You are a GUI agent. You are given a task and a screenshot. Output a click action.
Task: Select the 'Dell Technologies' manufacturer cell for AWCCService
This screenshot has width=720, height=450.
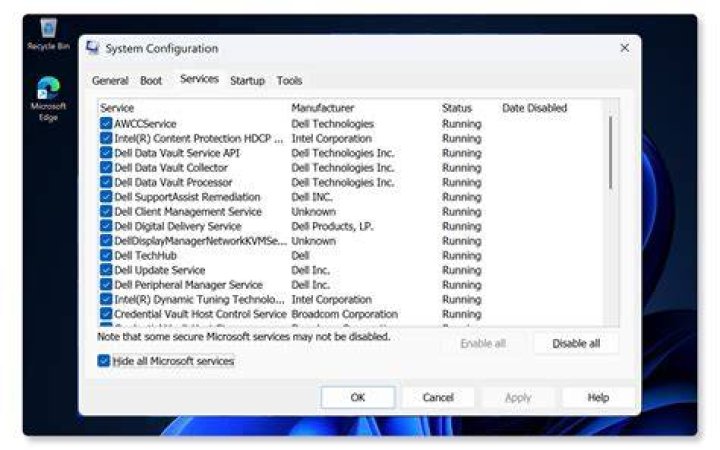point(332,124)
